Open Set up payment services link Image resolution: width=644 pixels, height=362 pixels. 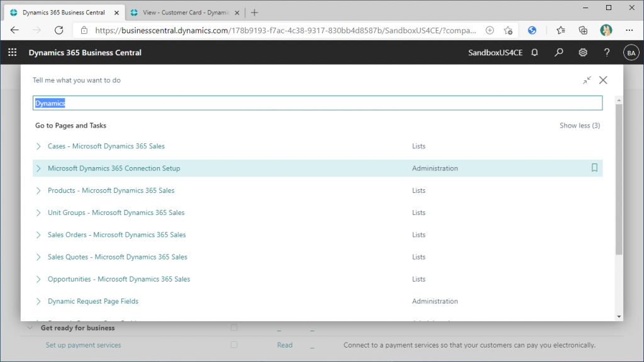point(84,345)
